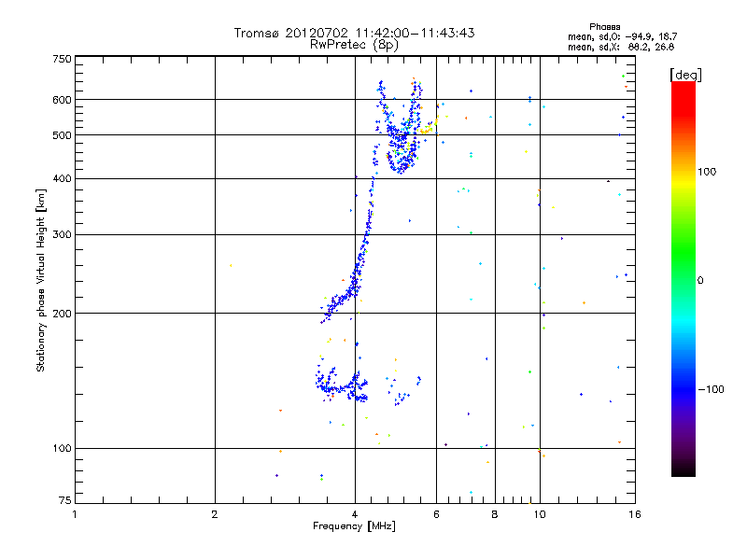Viewport: 747px width, 560px height.
Task: Click the x-axis tick label '2'
Action: click(x=215, y=514)
